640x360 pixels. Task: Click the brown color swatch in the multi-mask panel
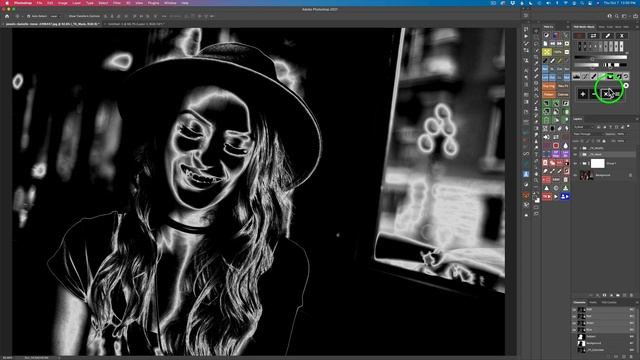579,36
